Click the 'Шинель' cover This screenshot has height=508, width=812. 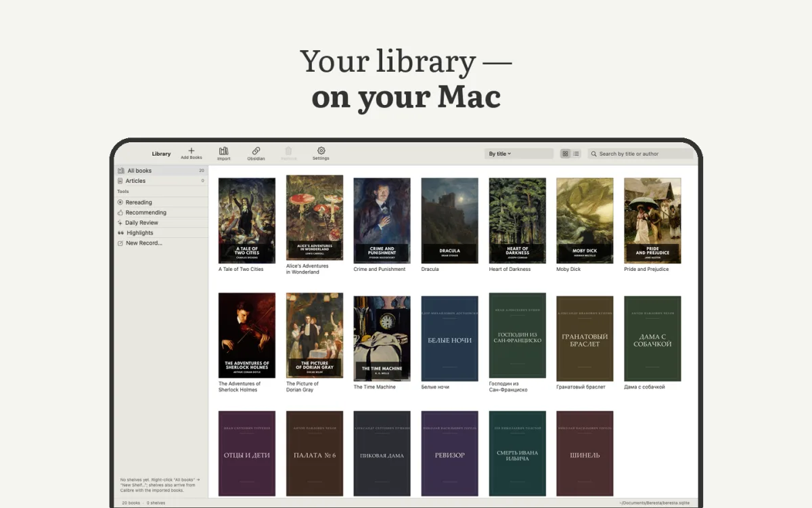pos(585,453)
